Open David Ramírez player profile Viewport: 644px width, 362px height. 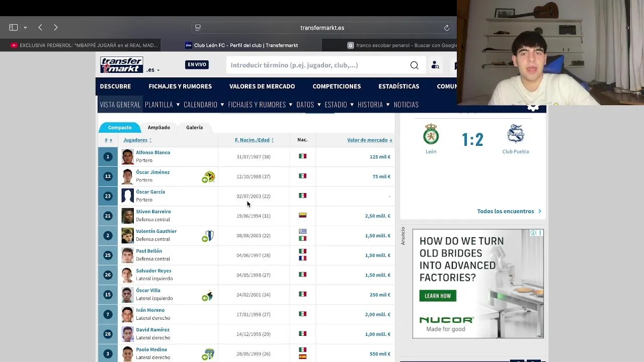(152, 330)
